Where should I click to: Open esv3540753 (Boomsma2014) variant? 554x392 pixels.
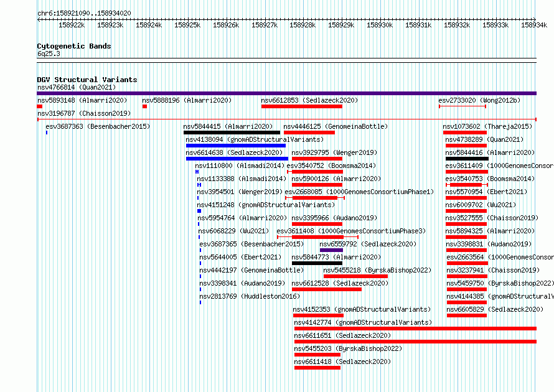tap(490, 179)
